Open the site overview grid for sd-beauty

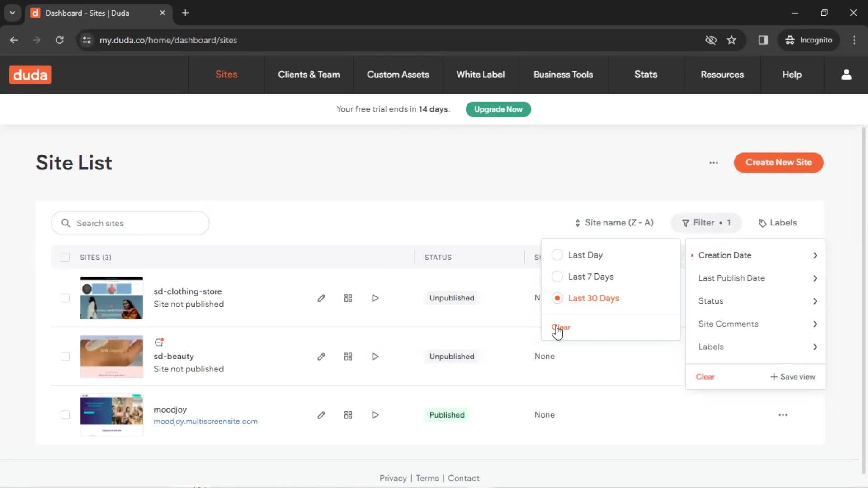348,357
